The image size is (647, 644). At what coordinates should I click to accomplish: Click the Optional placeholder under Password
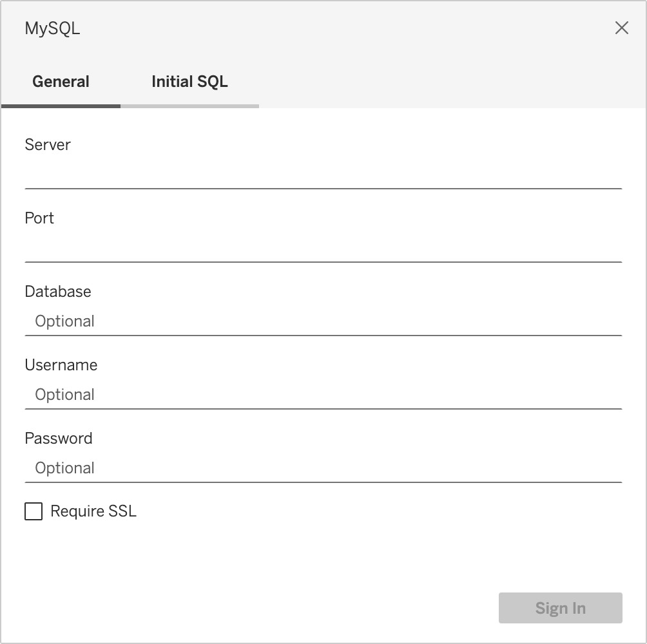tap(65, 468)
